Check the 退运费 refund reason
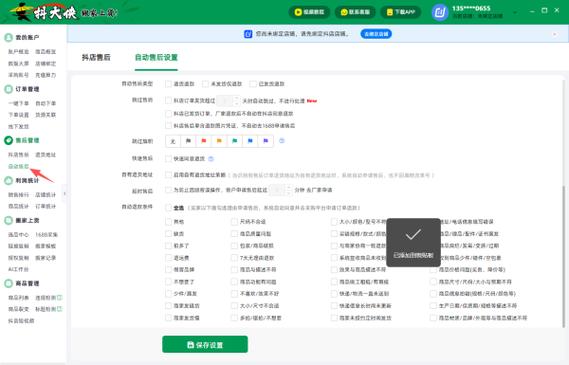Screen dimensions: 569x365 point(168,258)
